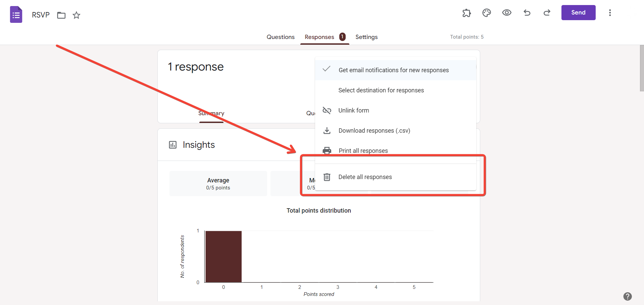Viewport: 644px width, 305px height.
Task: Click the 'Points scored' axis label
Action: click(319, 294)
